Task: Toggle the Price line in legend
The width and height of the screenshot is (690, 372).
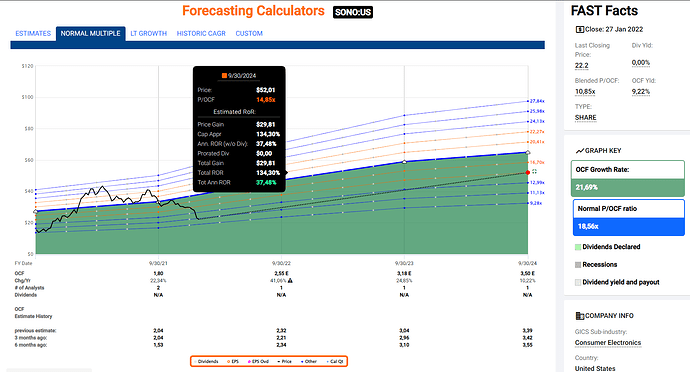Action: (x=284, y=361)
